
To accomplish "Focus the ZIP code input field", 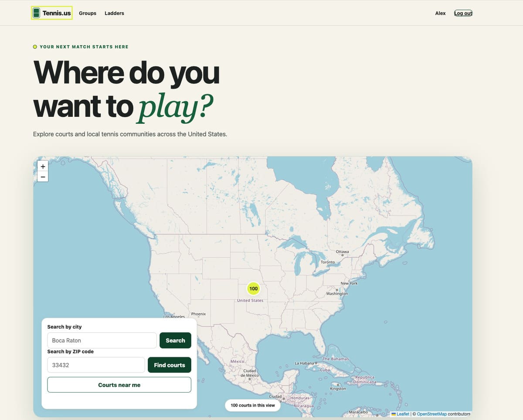I will pos(96,365).
